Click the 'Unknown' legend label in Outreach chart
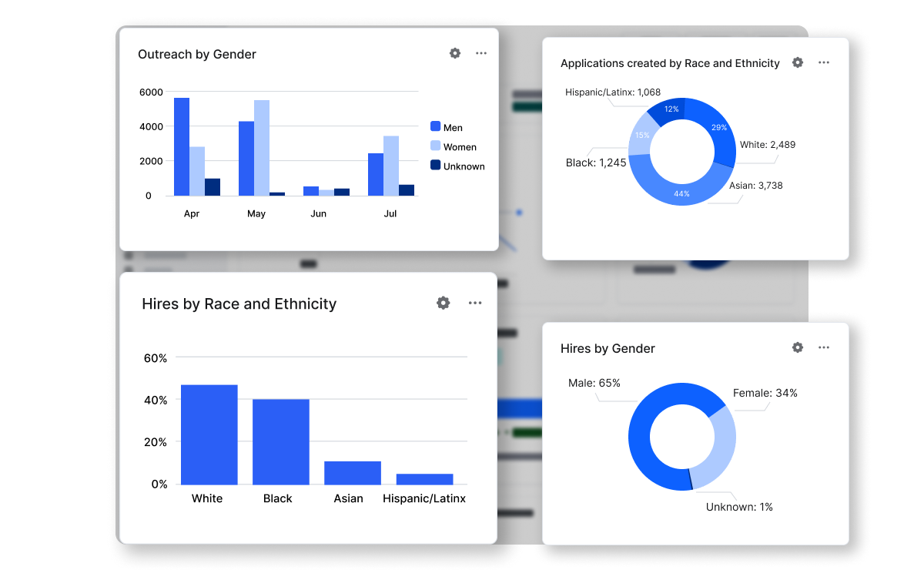Viewport: 924px width, 570px height. point(464,166)
